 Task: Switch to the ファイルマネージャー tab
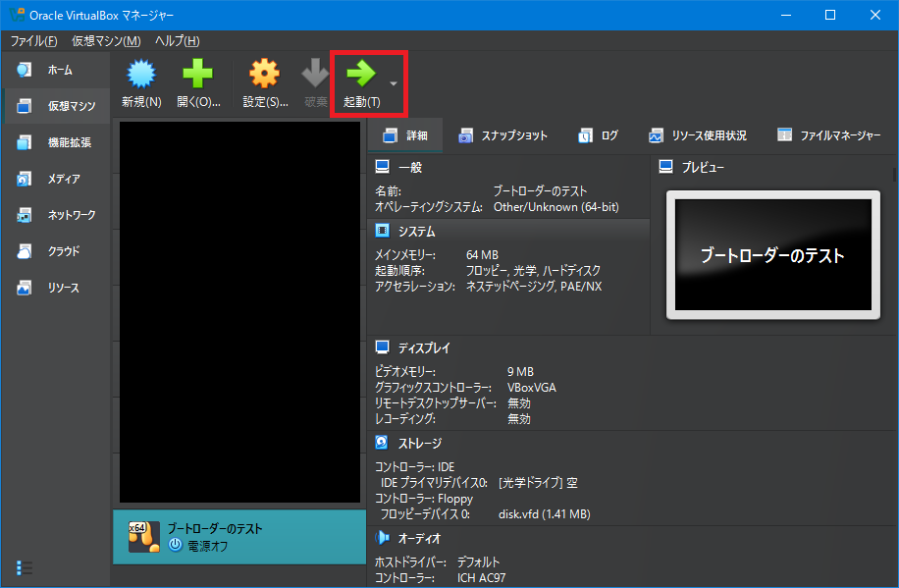829,135
